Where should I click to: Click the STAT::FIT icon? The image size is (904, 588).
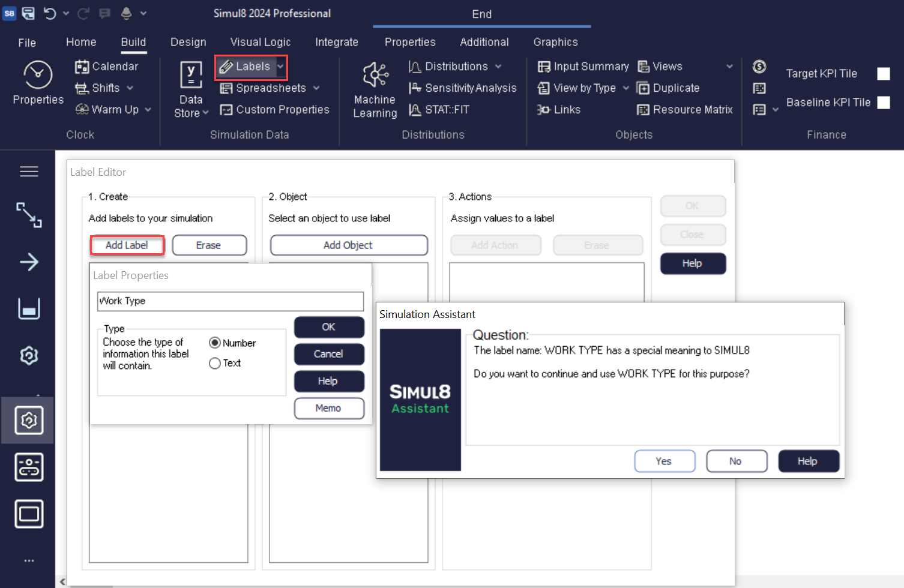tap(415, 110)
